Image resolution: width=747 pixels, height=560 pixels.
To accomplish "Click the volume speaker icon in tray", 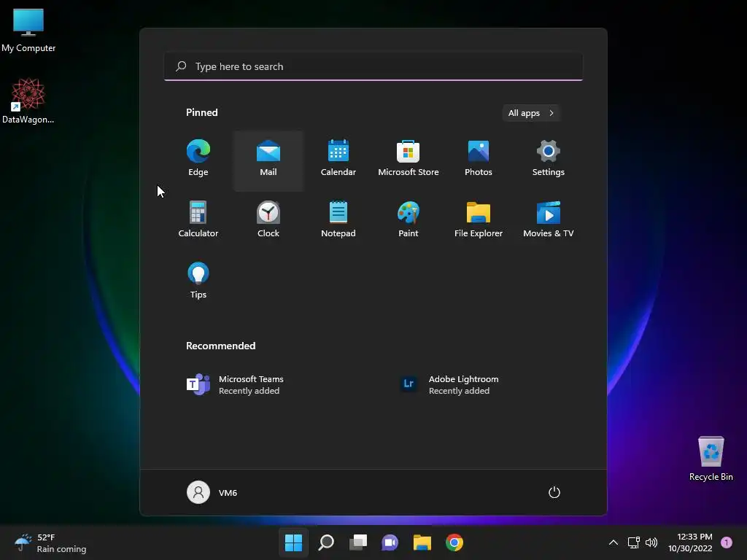I will (651, 542).
